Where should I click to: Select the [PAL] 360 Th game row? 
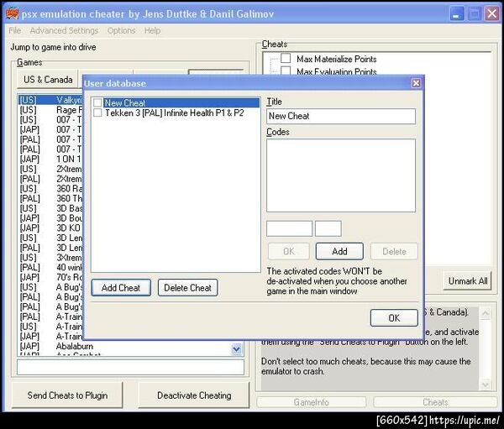point(50,199)
